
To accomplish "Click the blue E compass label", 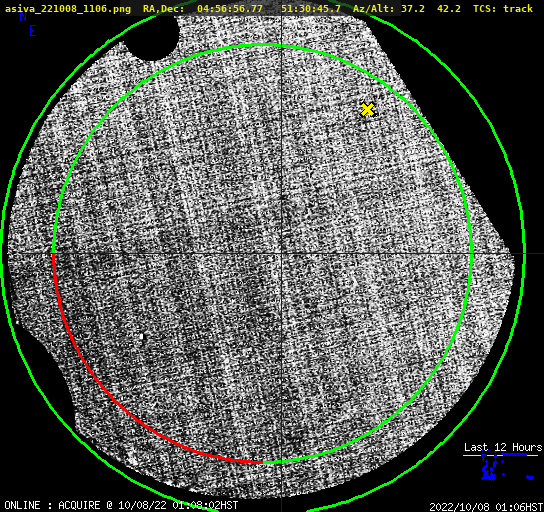I will click(33, 31).
